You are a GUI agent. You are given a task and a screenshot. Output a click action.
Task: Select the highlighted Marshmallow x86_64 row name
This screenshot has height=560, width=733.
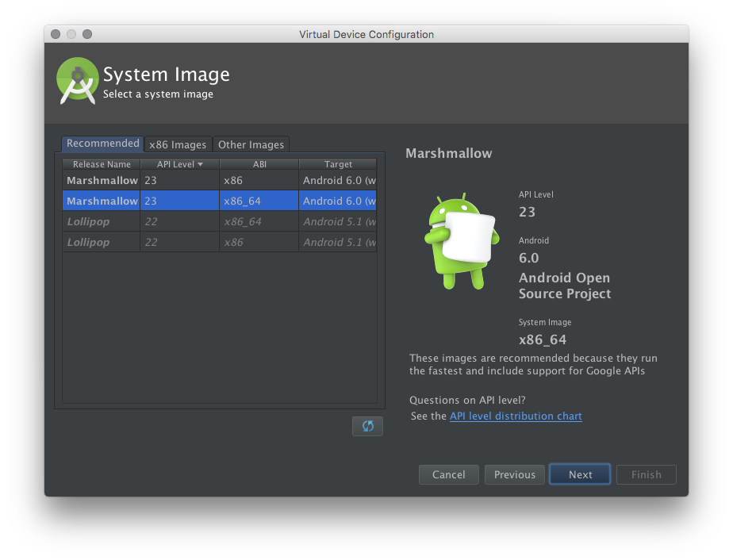[x=102, y=201]
